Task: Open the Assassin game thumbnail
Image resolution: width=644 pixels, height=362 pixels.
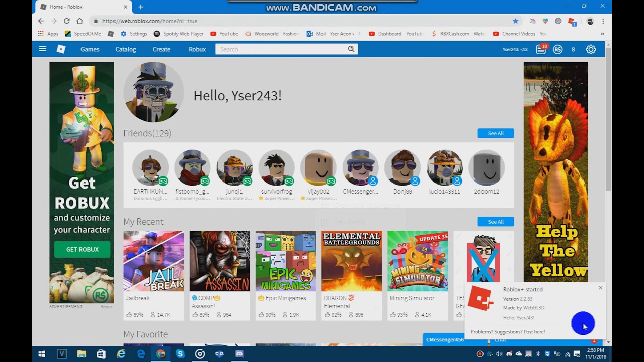Action: click(219, 261)
